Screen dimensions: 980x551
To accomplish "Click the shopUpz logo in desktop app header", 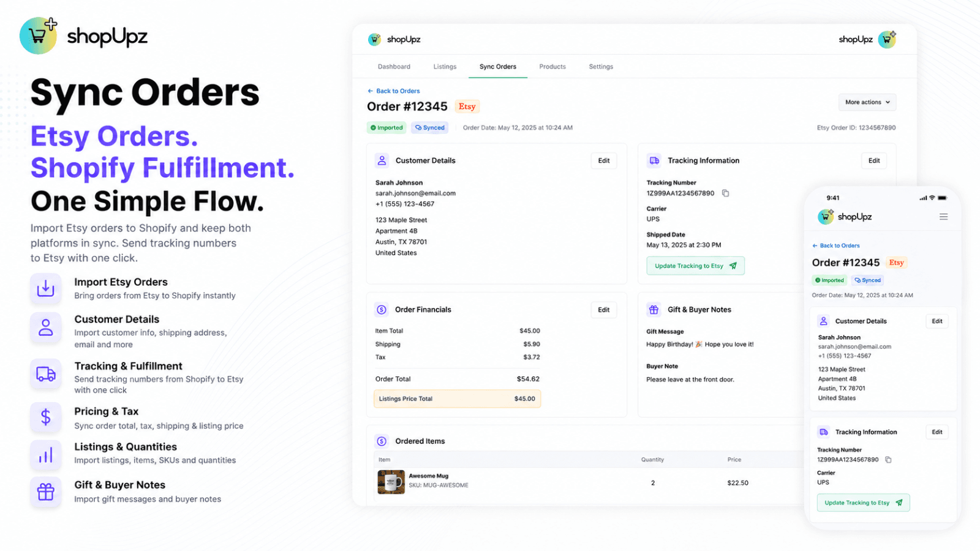I will click(x=394, y=39).
